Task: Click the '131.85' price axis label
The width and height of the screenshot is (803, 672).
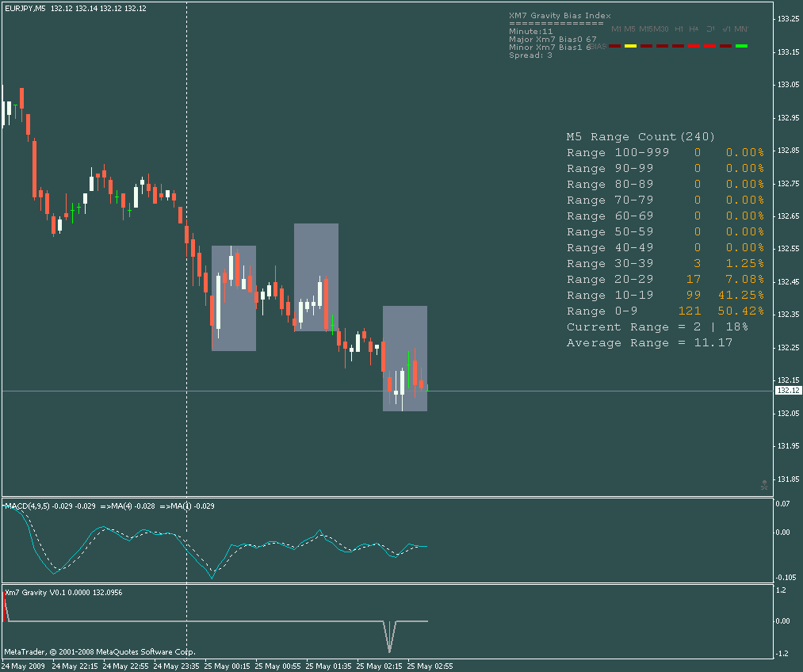Action: [788, 479]
